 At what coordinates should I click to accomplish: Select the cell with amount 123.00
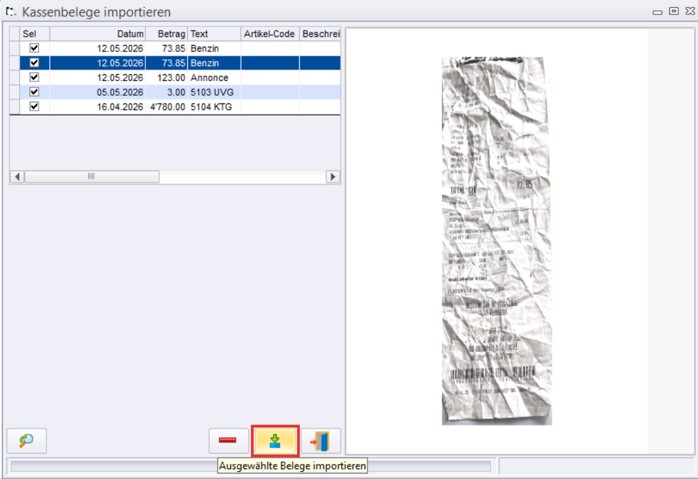tap(166, 77)
